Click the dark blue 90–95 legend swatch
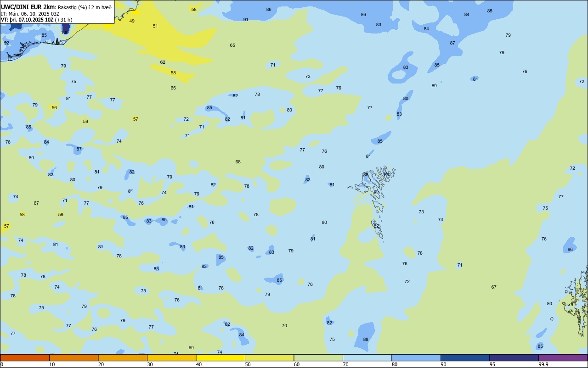Viewport: 588px width, 368px height. point(465,357)
